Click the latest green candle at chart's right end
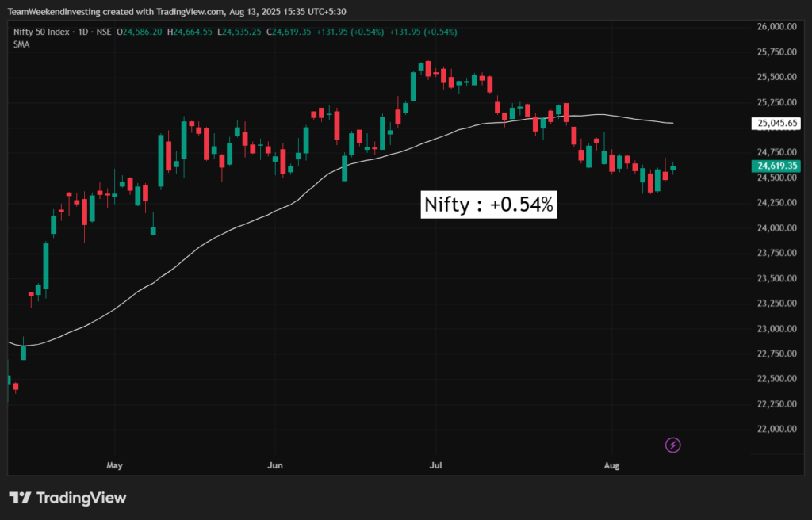The image size is (812, 520). 672,167
